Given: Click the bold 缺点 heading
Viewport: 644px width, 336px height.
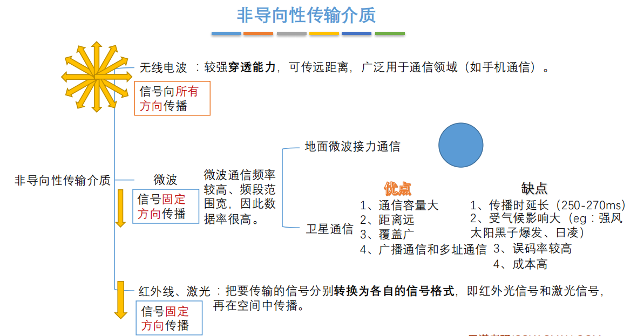Looking at the screenshot, I should pos(534,188).
